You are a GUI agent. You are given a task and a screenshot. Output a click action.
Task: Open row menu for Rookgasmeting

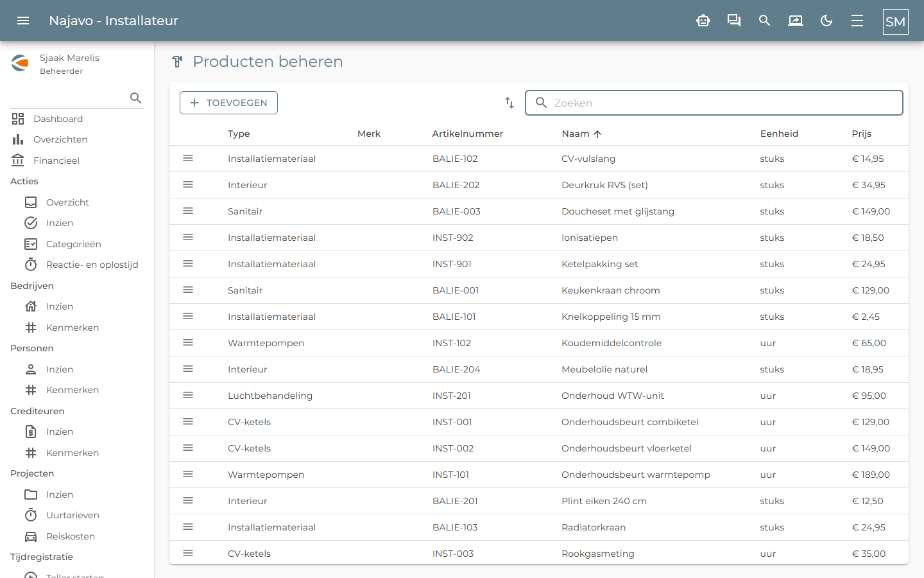pyautogui.click(x=188, y=553)
